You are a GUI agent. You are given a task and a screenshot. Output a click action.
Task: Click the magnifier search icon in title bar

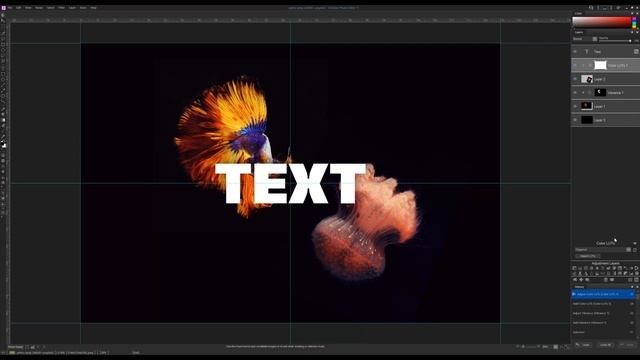(x=591, y=8)
